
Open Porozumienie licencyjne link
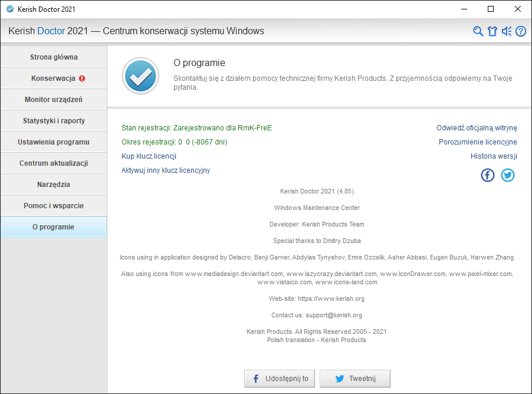478,142
